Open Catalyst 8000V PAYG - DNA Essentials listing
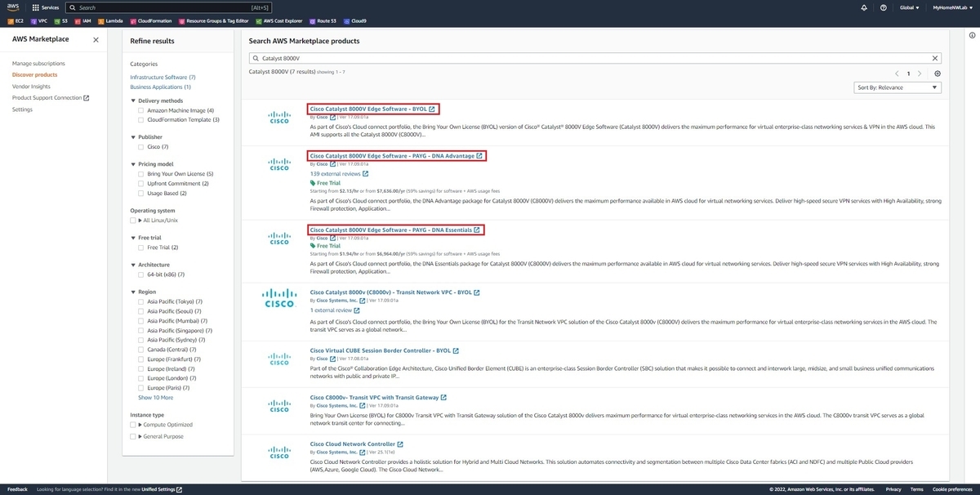 [395, 230]
